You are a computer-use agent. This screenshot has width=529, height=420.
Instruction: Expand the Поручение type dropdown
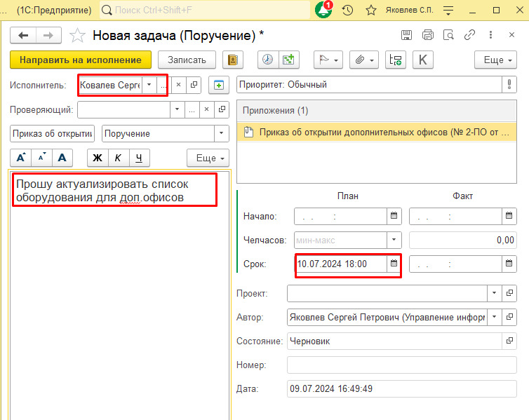click(x=221, y=133)
